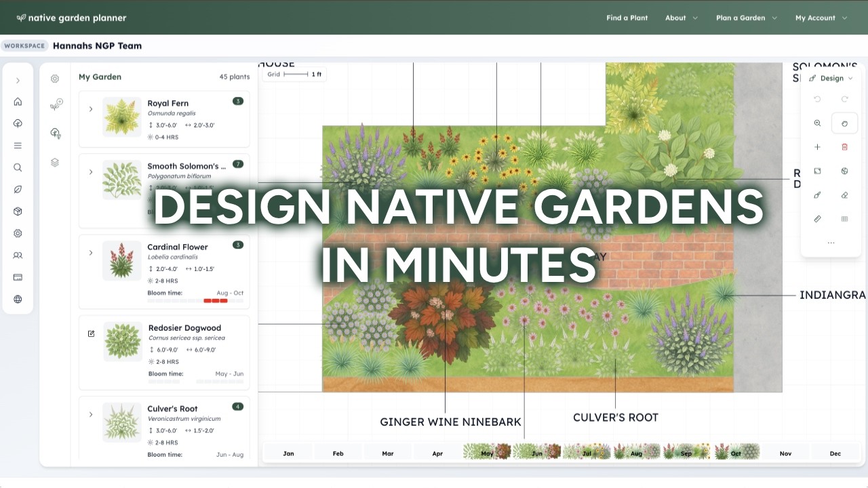
Task: Click the globe map tool in Design toolbar
Action: click(844, 171)
